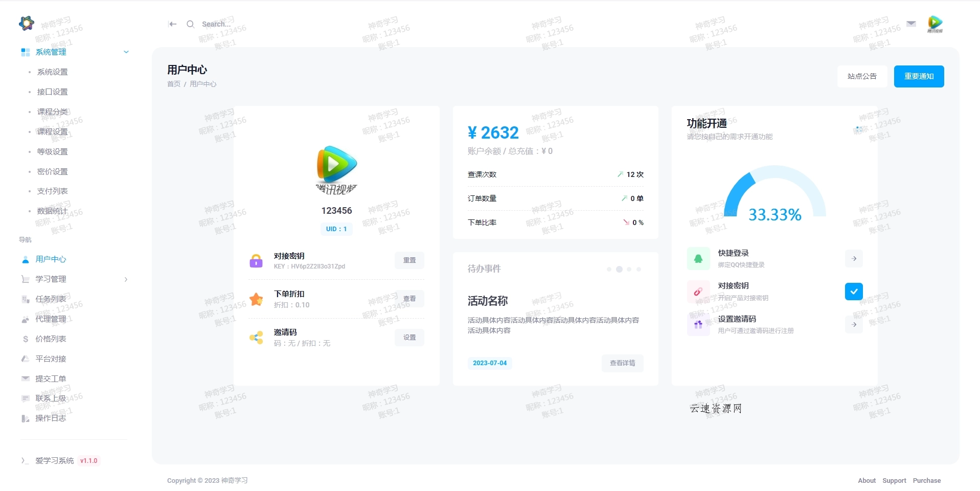980x491 pixels.
Task: Collapse the 系统管理 sidebar section
Action: [x=126, y=52]
